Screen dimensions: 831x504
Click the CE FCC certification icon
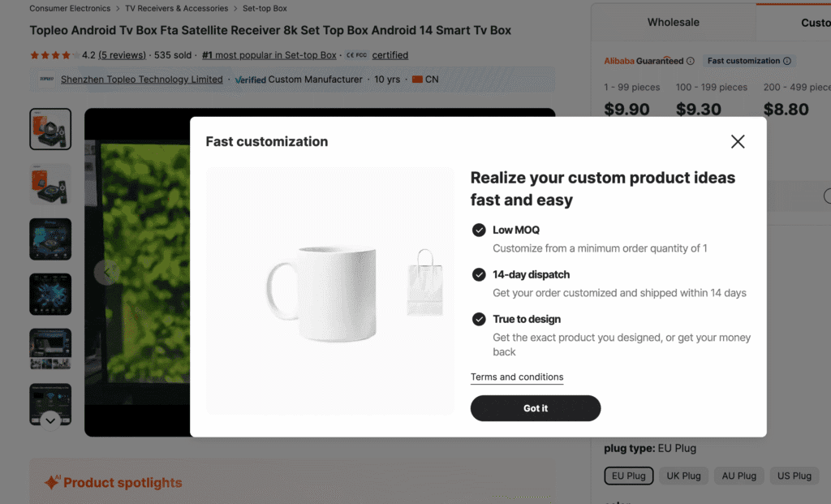coord(355,55)
